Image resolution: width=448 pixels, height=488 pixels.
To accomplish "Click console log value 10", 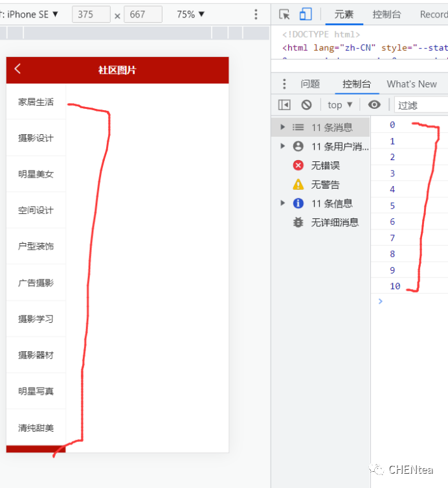I will point(395,286).
